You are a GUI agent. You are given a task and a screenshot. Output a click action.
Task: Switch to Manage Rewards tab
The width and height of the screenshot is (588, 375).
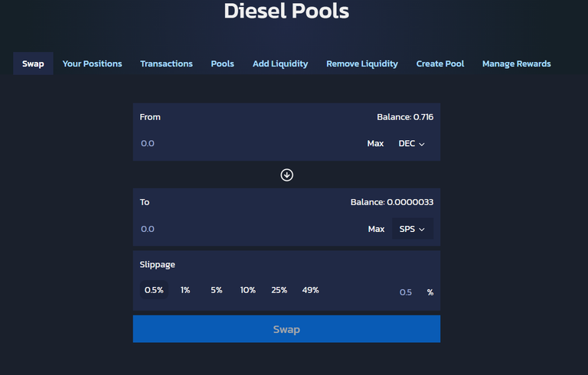[x=516, y=64]
